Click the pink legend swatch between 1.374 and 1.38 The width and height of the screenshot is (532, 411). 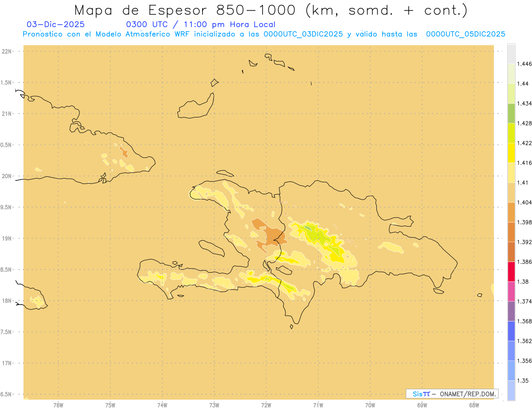pyautogui.click(x=511, y=292)
